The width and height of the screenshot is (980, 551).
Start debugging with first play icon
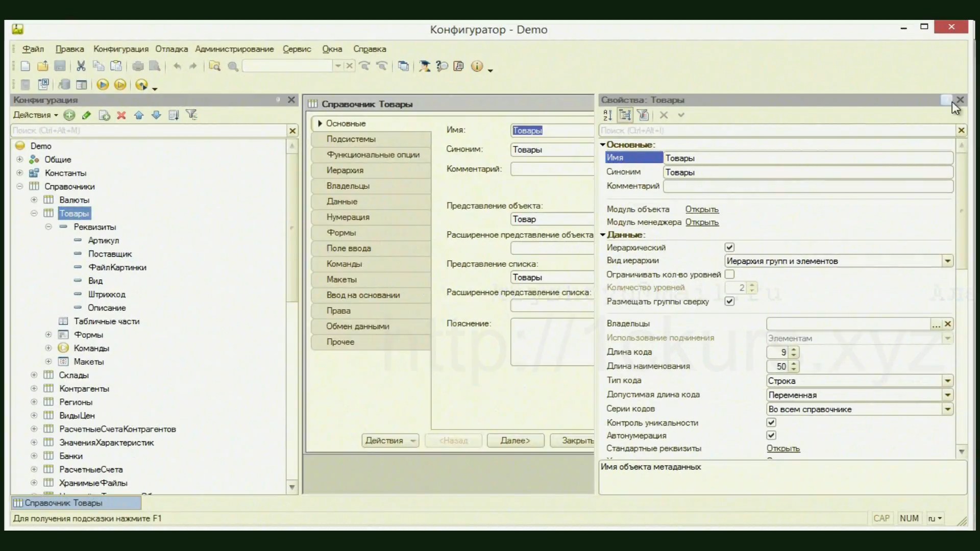(103, 85)
